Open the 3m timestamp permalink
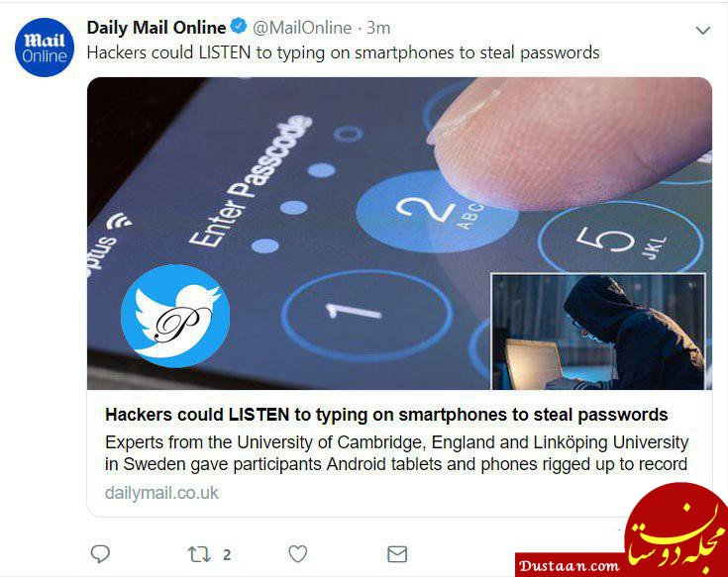Viewport: 728px width, 577px height. [378, 28]
